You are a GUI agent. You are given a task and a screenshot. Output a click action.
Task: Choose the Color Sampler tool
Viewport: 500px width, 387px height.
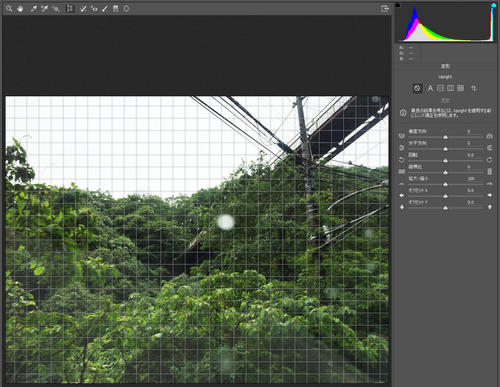[45, 9]
